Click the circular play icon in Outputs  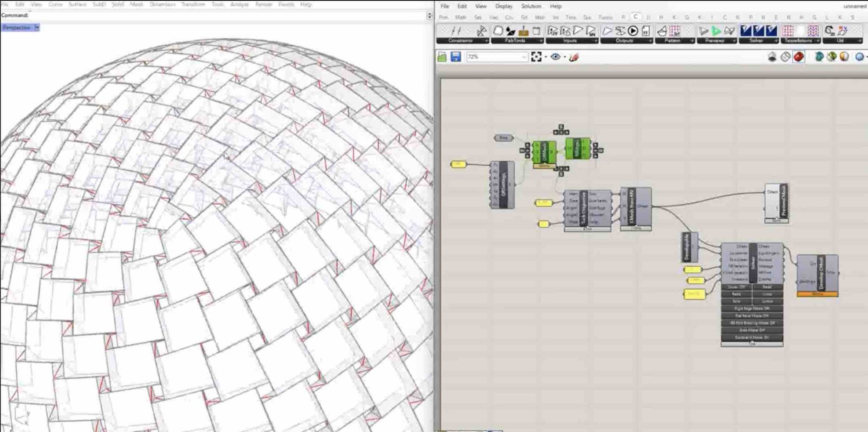(633, 31)
